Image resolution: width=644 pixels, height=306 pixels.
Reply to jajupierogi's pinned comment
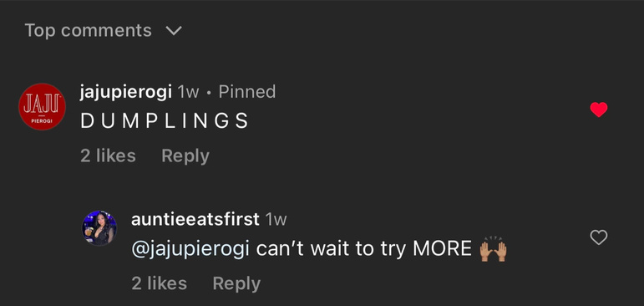pos(185,156)
